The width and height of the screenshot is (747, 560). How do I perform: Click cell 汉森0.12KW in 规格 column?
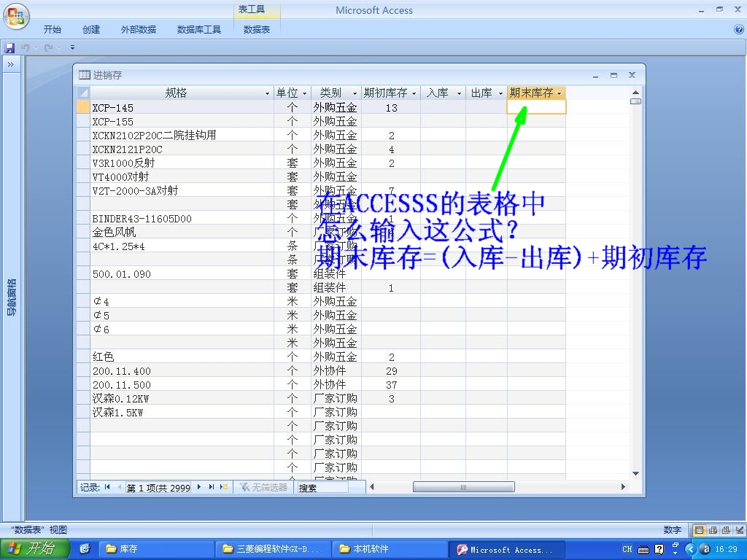pos(182,399)
